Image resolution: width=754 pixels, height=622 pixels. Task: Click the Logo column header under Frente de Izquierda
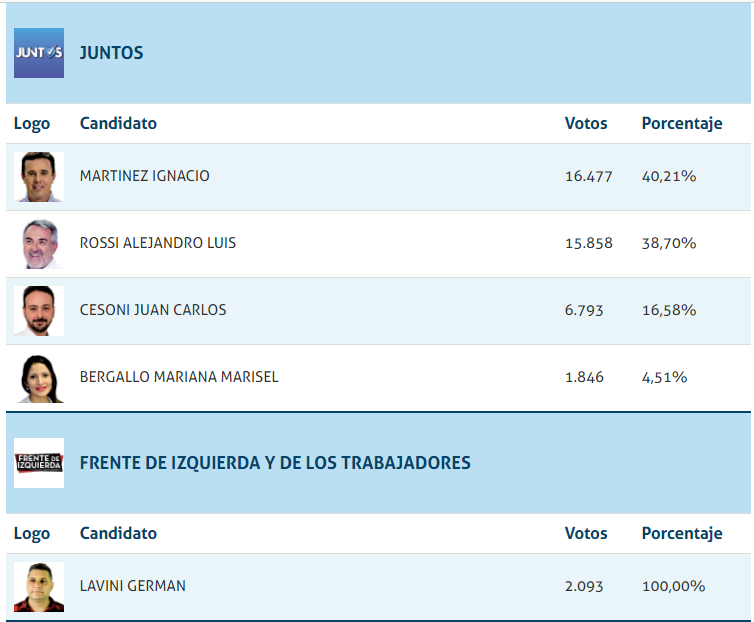[x=31, y=534]
